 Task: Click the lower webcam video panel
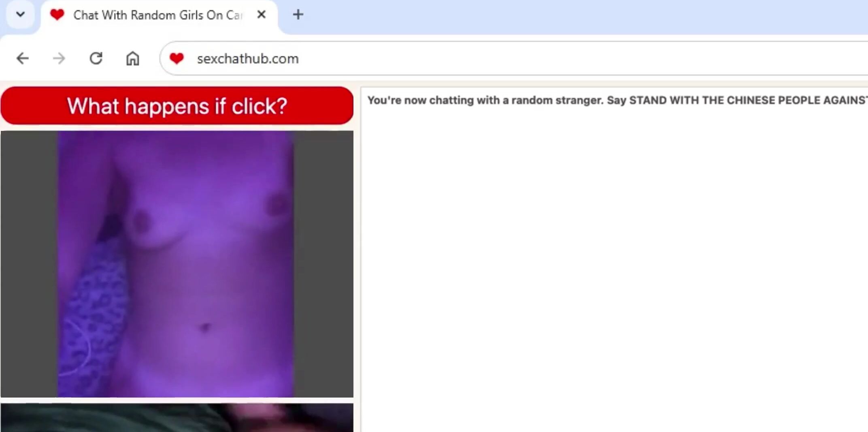tap(177, 417)
